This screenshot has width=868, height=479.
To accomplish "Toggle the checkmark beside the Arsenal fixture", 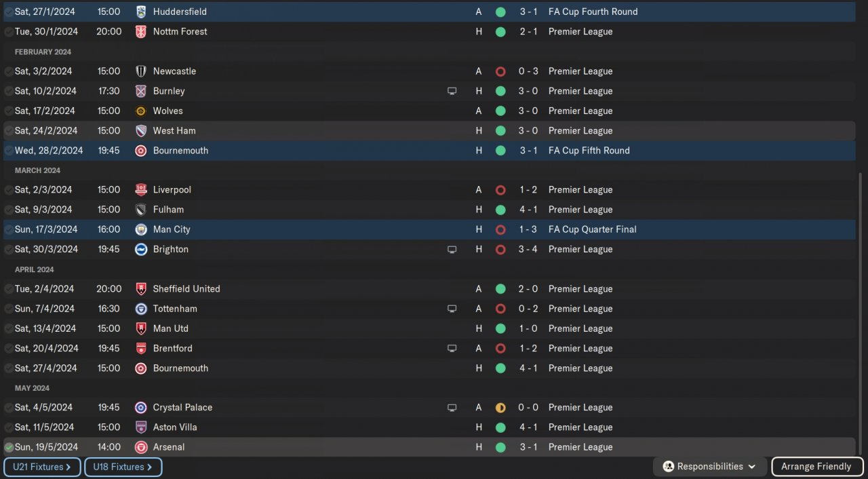I will click(x=9, y=447).
